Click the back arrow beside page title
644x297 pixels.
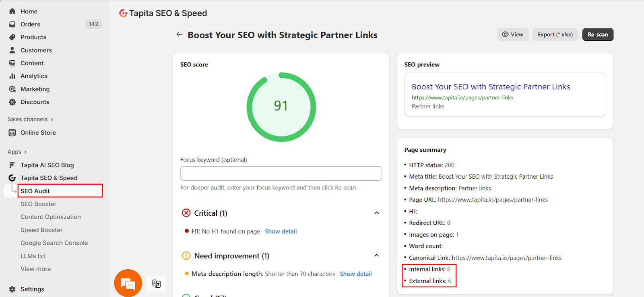pyautogui.click(x=180, y=35)
